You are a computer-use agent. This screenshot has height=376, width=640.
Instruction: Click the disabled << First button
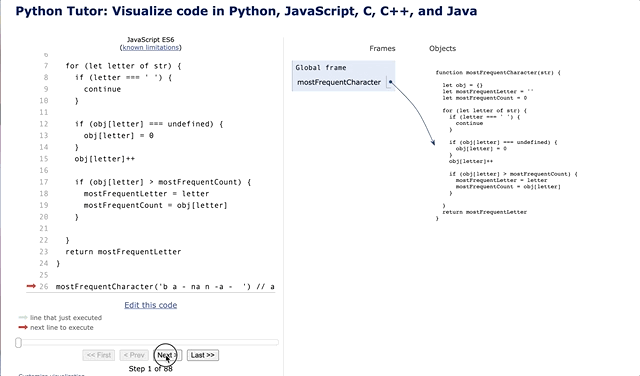pyautogui.click(x=99, y=355)
